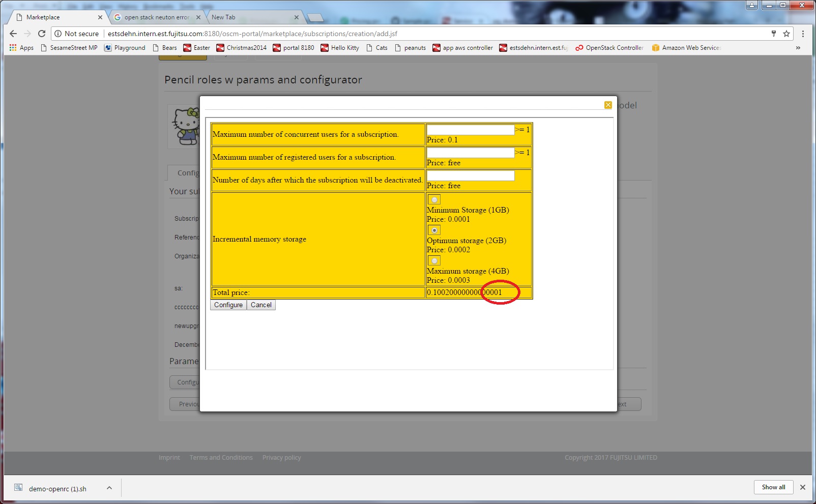816x504 pixels.
Task: Expand the bookmarks overflow chevron
Action: coord(797,47)
